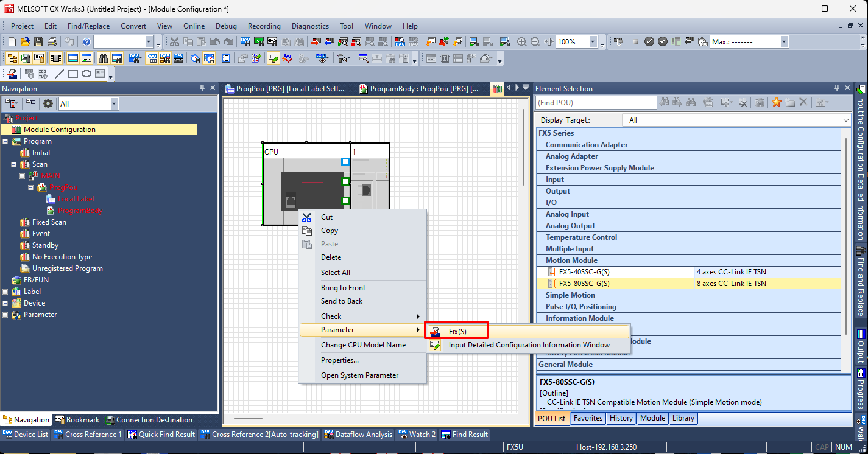Click the first binoculars icon beside Find POU
Image resolution: width=868 pixels, height=454 pixels.
click(x=665, y=102)
